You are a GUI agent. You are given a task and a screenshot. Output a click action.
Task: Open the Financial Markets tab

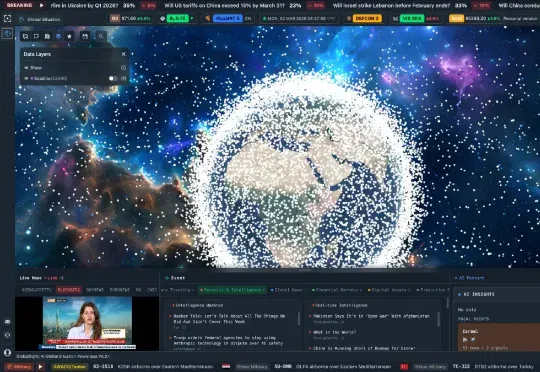(336, 290)
